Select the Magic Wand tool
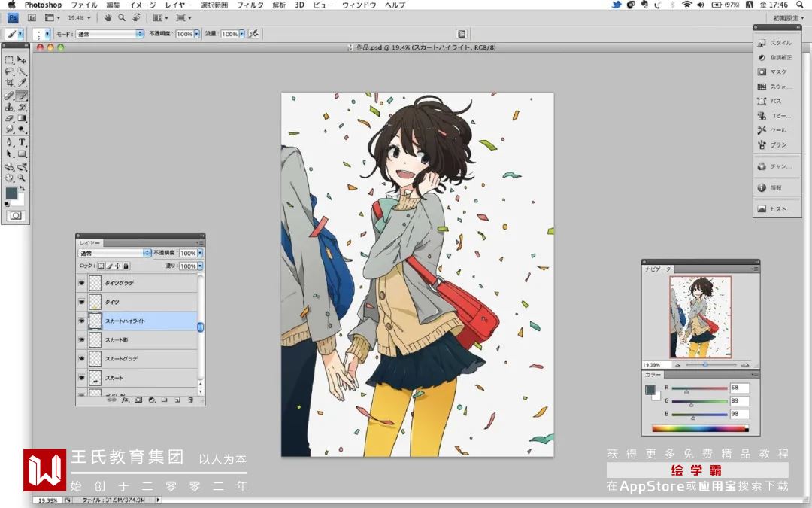The width and height of the screenshot is (812, 508). [22, 71]
